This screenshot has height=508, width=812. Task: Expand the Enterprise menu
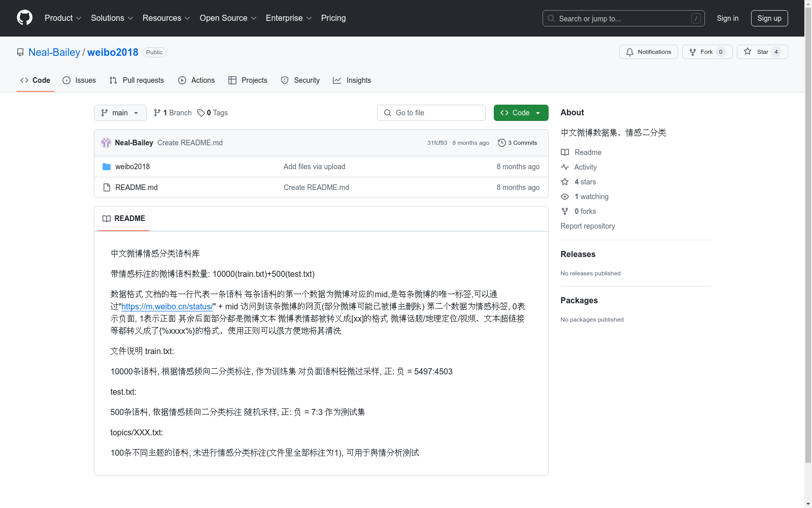coord(288,18)
